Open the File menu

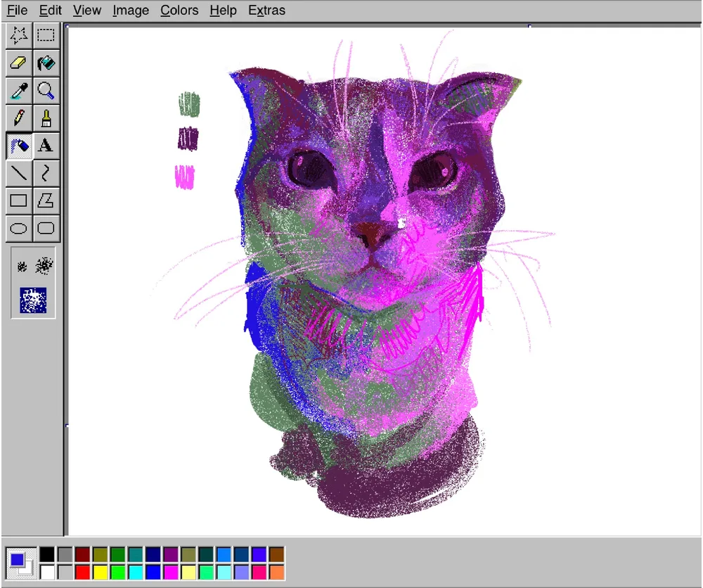click(x=17, y=11)
